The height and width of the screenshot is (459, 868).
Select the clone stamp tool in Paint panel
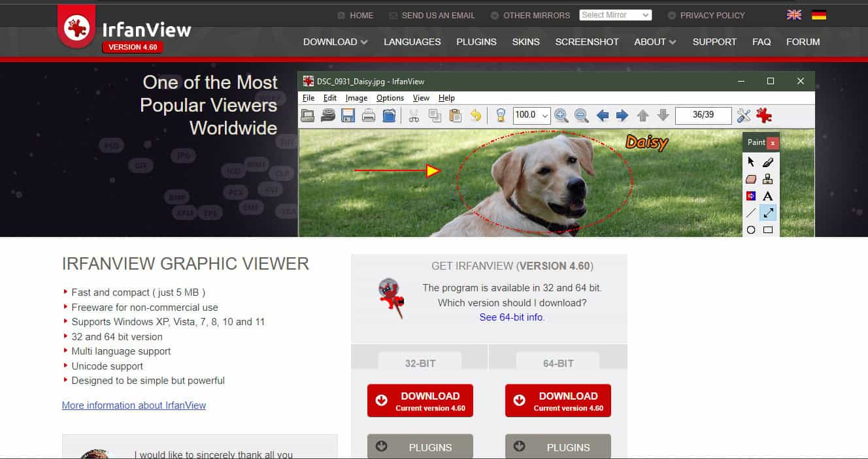768,179
